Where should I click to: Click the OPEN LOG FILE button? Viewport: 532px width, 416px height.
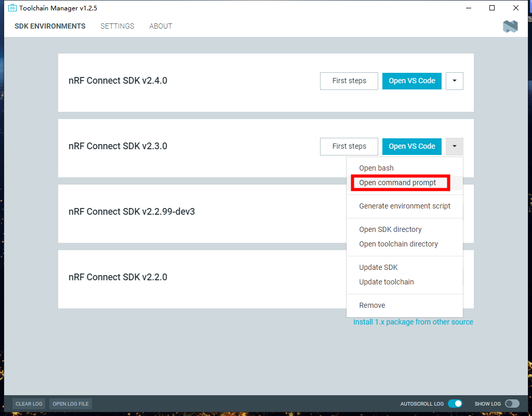point(70,404)
